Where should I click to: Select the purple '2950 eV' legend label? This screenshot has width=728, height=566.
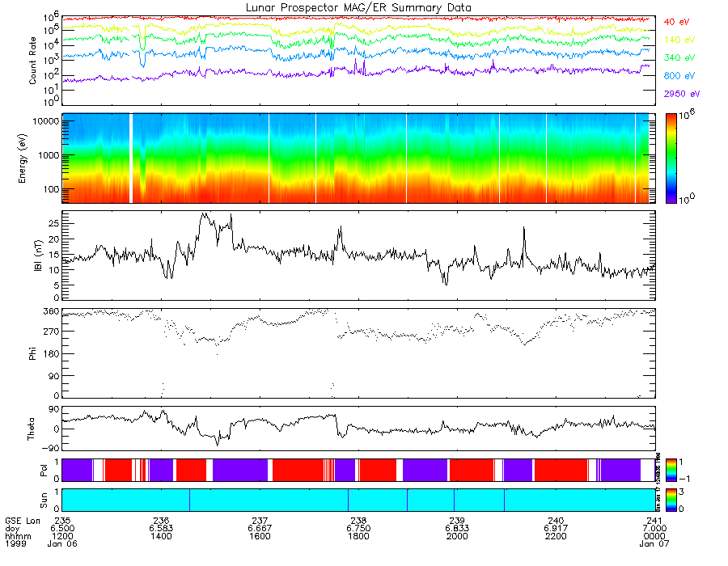pyautogui.click(x=682, y=94)
